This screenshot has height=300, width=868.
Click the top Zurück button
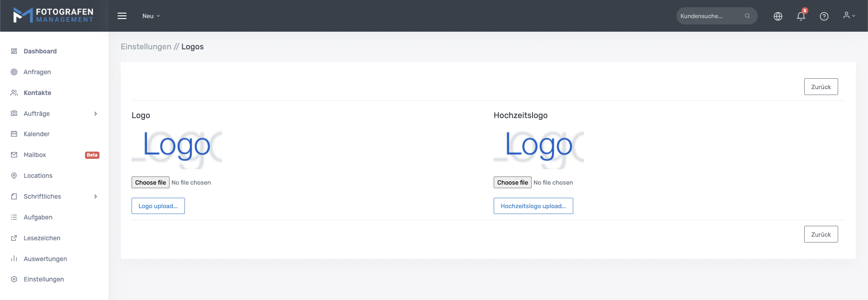pyautogui.click(x=821, y=87)
